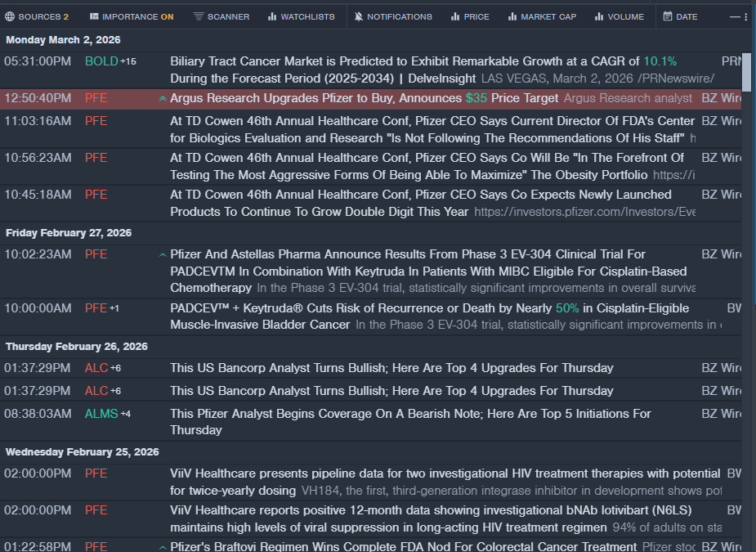Image resolution: width=756 pixels, height=552 pixels.
Task: Open the Price filter
Action: click(x=470, y=17)
